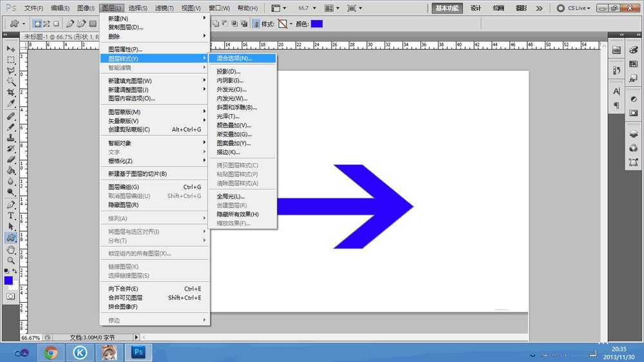Open the Layers panel icon
This screenshot has width=644, height=362.
634,135
